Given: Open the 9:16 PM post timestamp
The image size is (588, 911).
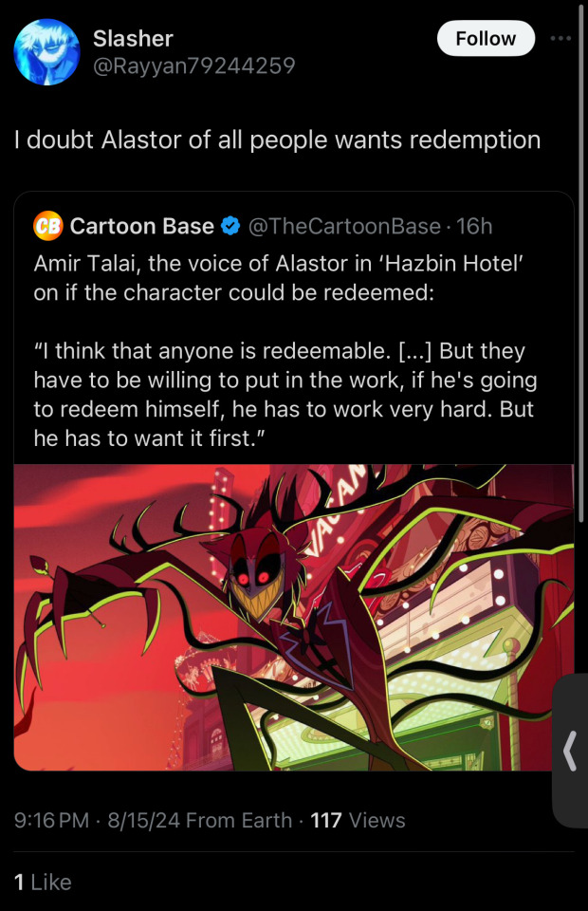Looking at the screenshot, I should tap(51, 820).
